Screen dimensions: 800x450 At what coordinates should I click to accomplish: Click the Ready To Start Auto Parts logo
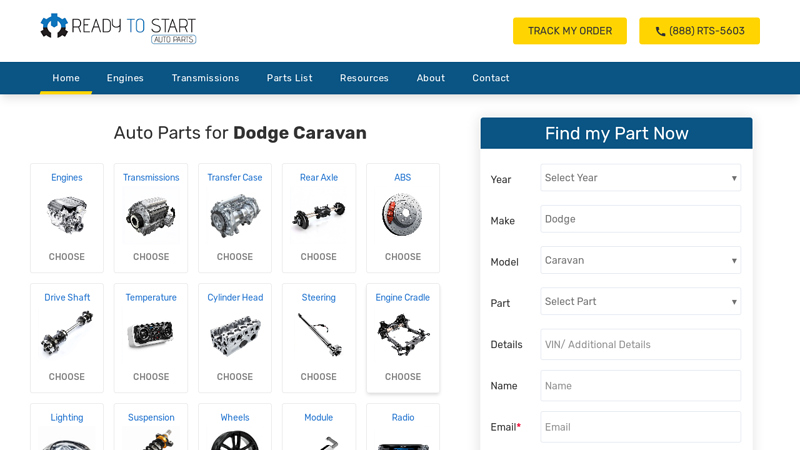pos(118,29)
